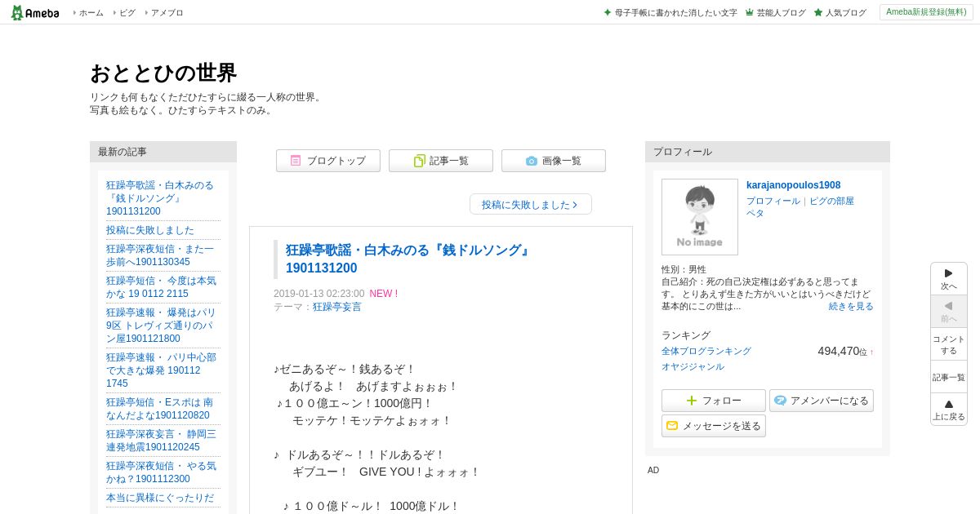The width and height of the screenshot is (980, 514).
Task: Open sidebar post 狂躁亭深夜短信・また一歩前へ1901130345
Action: (x=160, y=255)
